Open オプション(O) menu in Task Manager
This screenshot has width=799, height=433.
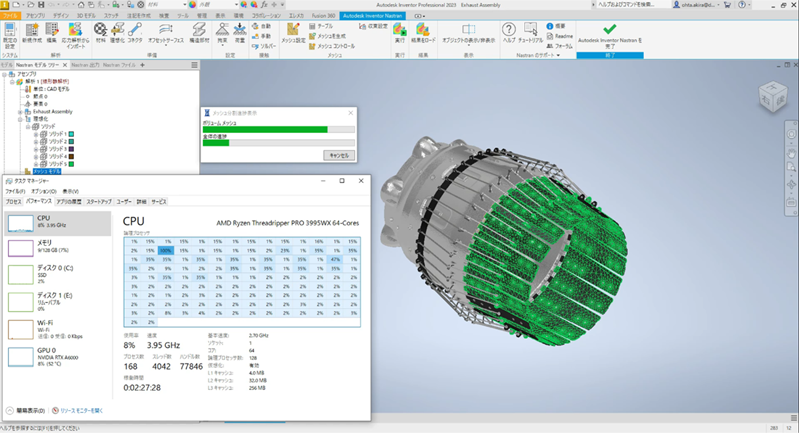pyautogui.click(x=44, y=192)
